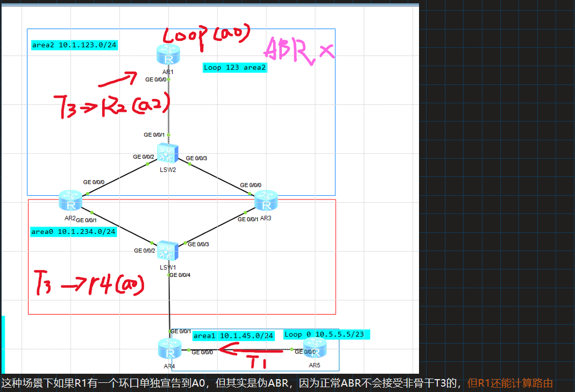Click LSW2's GE 0/0/2 port label
575x392 pixels.
tap(144, 157)
